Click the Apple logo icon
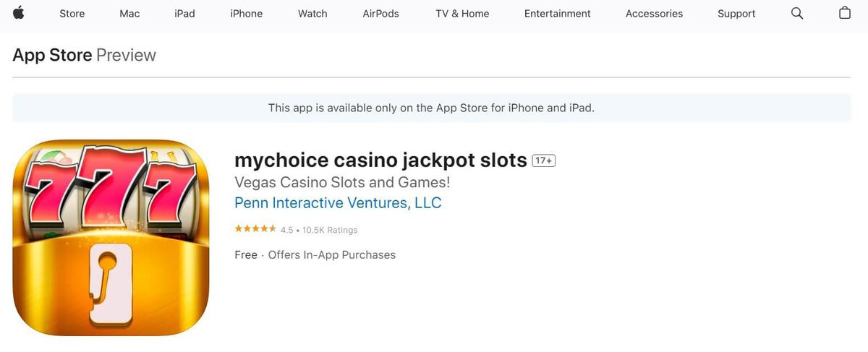 tap(19, 13)
